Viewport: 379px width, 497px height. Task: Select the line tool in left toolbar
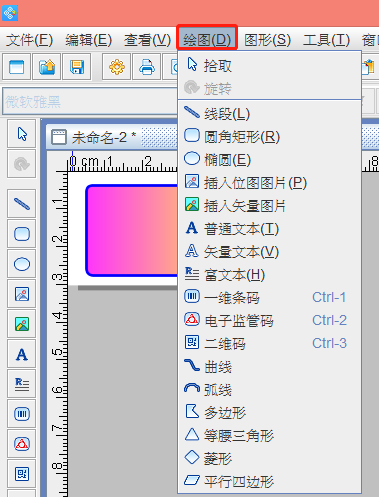(x=22, y=204)
